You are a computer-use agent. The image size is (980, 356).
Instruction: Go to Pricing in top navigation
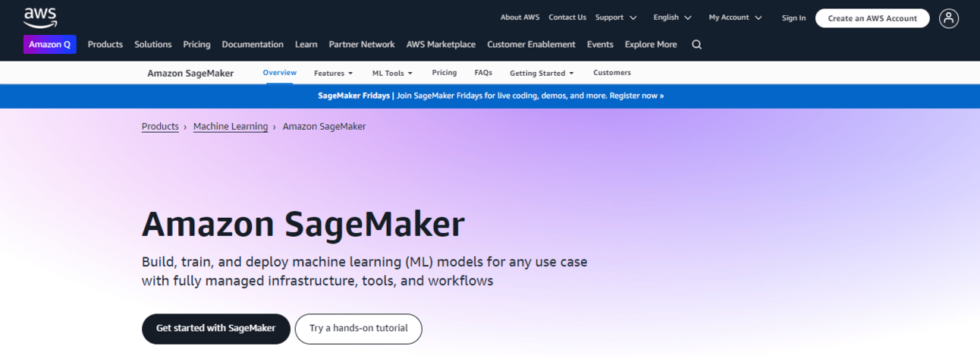[x=196, y=45]
